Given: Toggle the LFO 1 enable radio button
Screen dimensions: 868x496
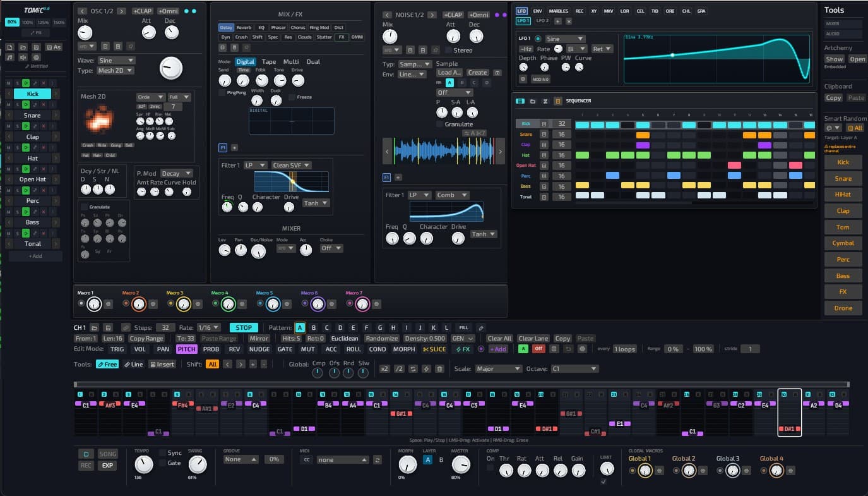Looking at the screenshot, I should (x=538, y=39).
